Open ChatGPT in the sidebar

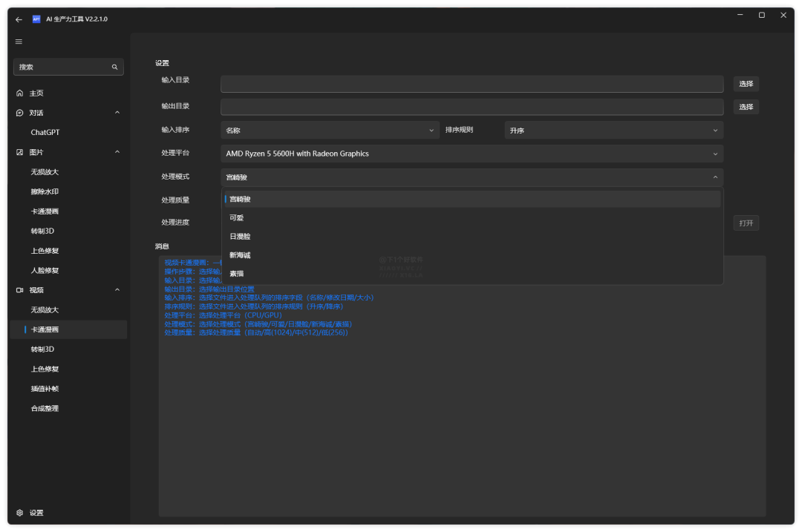68,132
